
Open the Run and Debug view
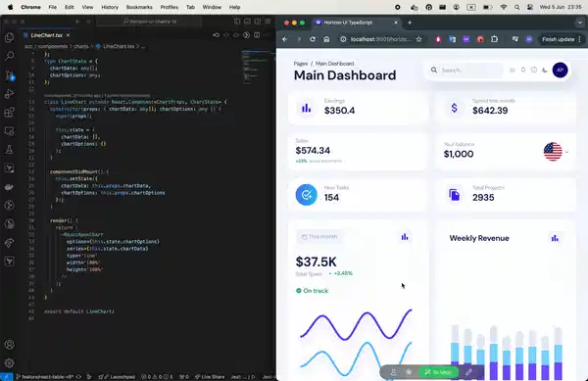point(10,94)
